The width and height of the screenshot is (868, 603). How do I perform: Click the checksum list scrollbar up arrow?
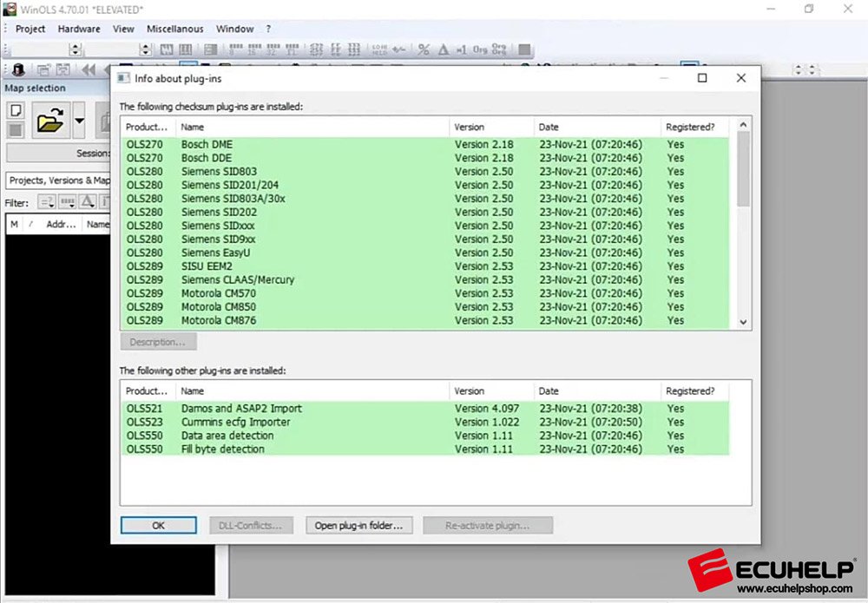[x=744, y=125]
